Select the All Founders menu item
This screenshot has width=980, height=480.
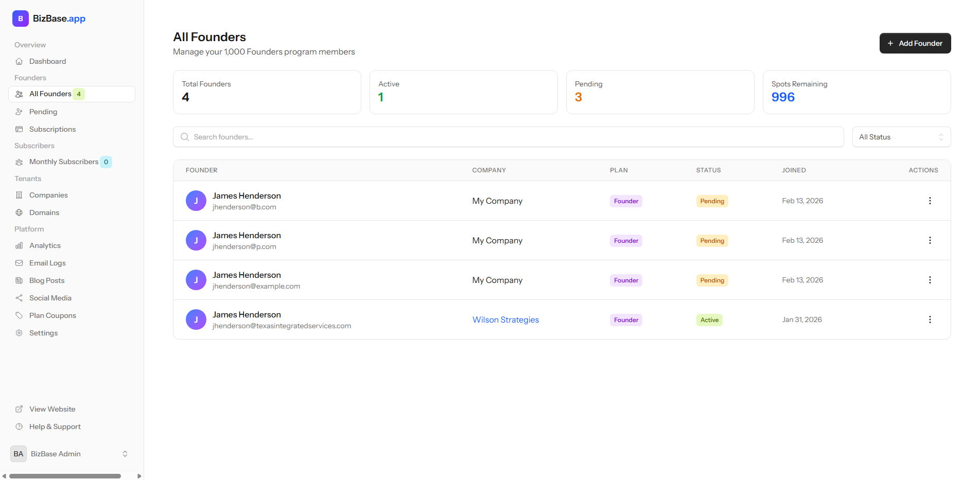pos(50,94)
